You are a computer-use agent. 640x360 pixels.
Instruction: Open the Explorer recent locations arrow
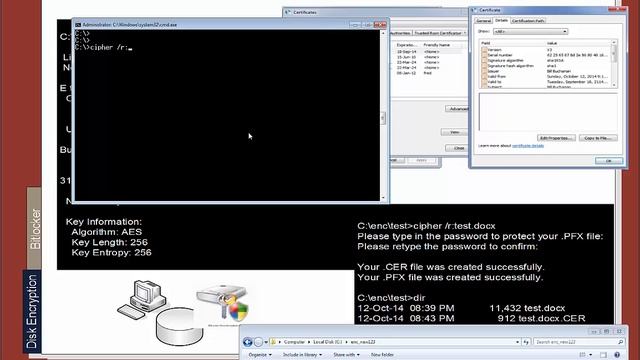266,342
